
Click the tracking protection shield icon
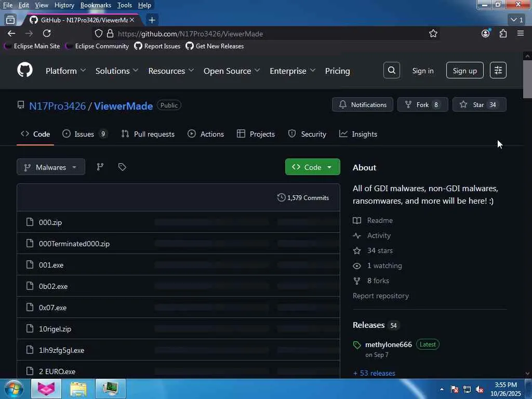(98, 33)
